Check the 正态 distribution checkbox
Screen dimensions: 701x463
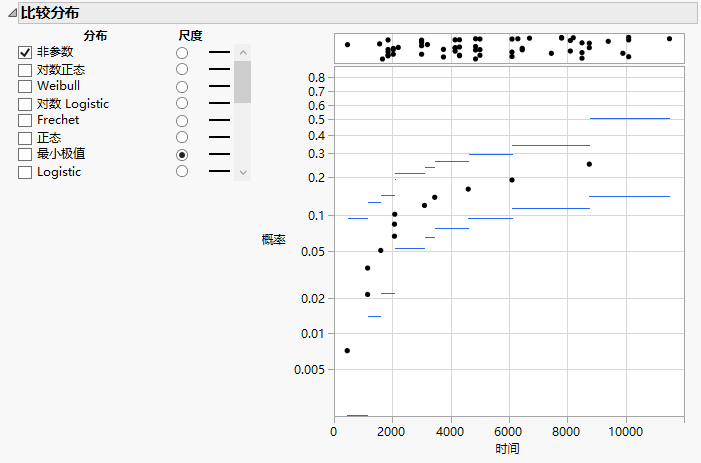(25, 138)
